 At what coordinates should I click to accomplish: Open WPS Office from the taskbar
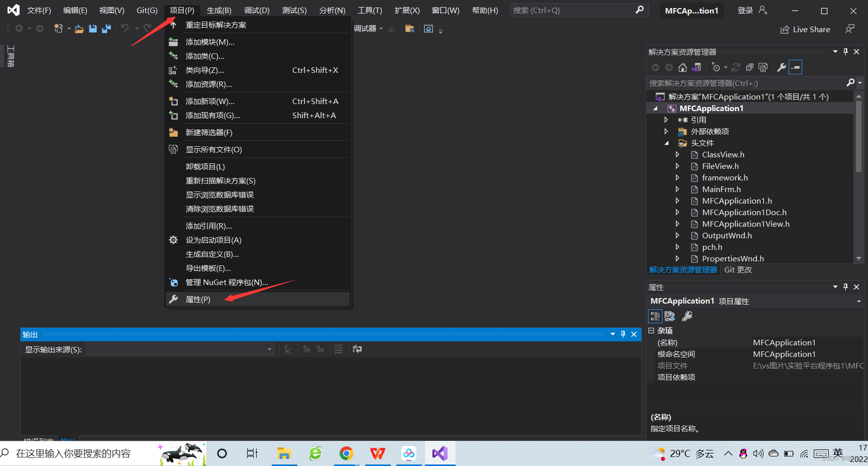click(378, 453)
